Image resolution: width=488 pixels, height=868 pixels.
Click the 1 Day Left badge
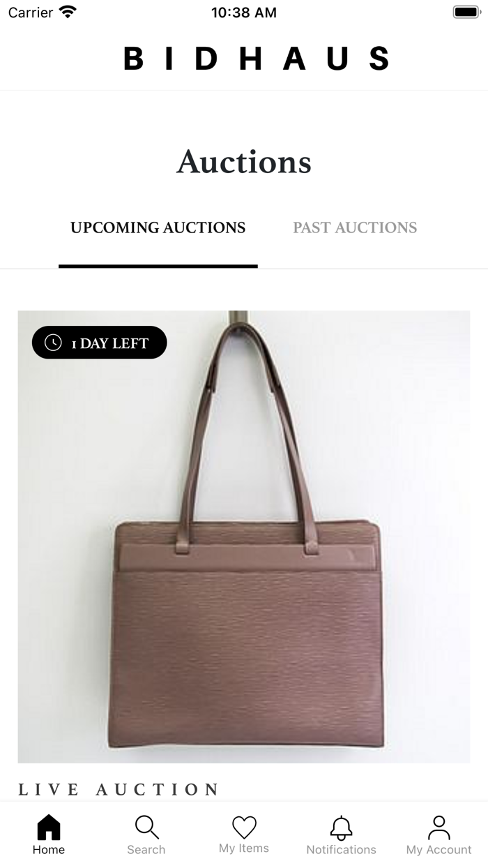coord(100,343)
